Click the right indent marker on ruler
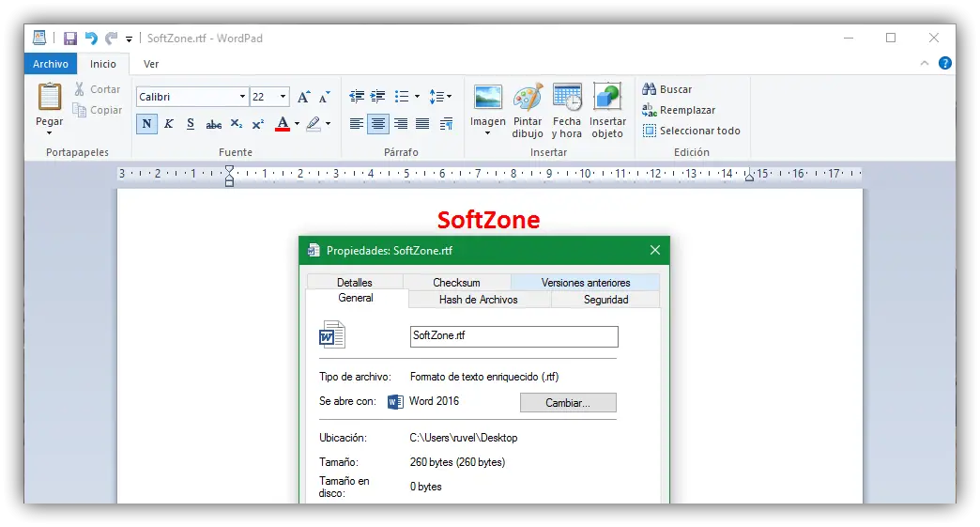 point(749,177)
